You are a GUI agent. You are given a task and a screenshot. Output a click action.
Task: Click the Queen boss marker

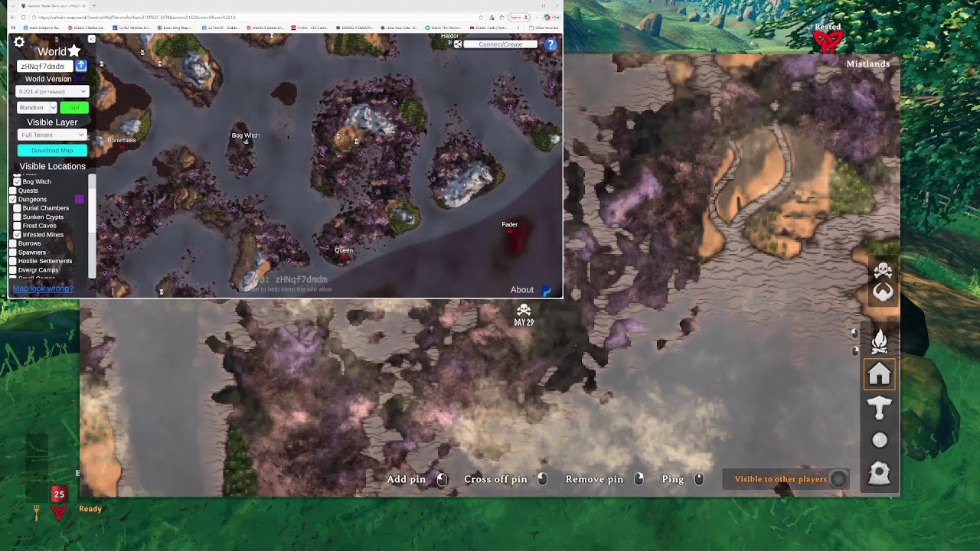click(x=344, y=256)
